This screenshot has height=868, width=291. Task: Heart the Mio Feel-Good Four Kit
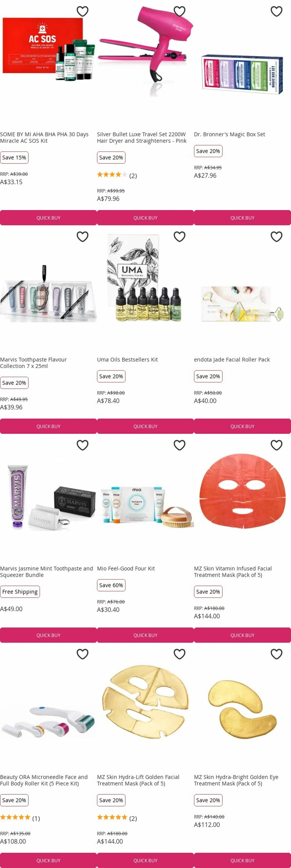coord(180,445)
